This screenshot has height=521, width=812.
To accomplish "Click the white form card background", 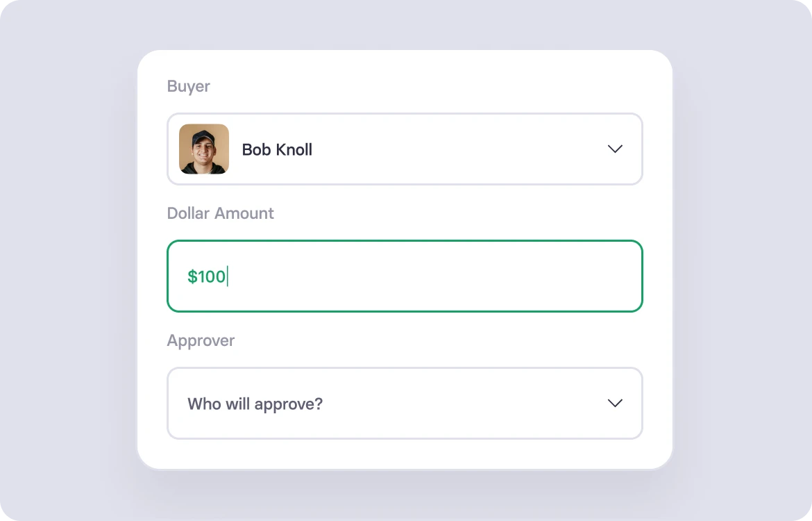I will click(x=405, y=454).
